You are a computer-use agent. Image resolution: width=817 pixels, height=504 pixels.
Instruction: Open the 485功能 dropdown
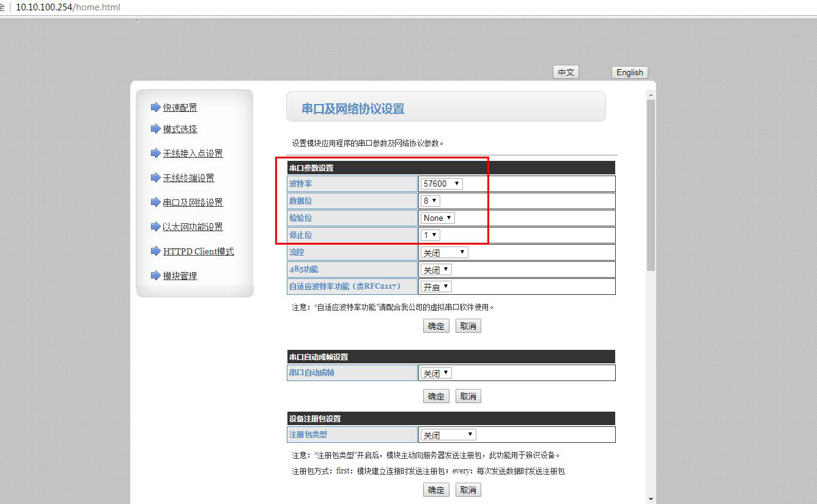tap(435, 269)
